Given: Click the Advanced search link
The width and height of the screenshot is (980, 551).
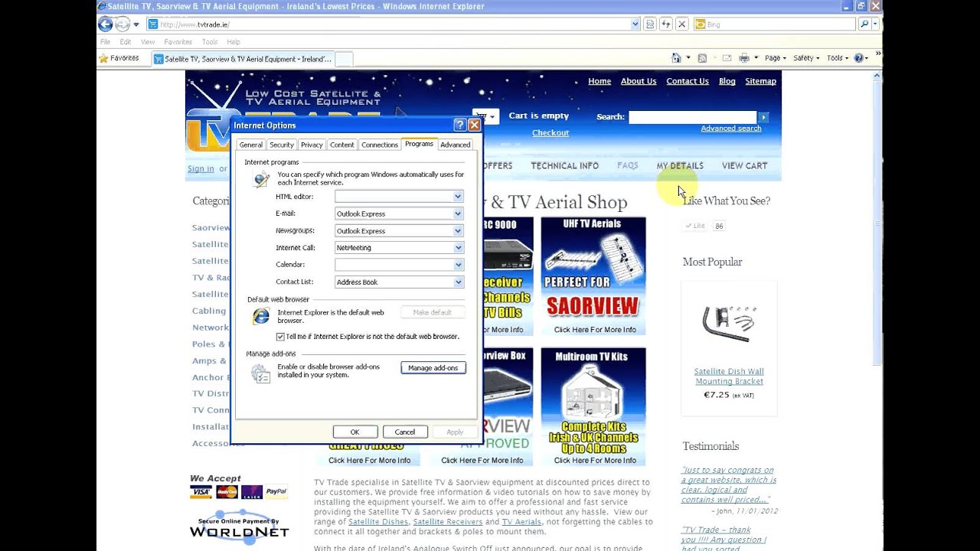Looking at the screenshot, I should [731, 129].
